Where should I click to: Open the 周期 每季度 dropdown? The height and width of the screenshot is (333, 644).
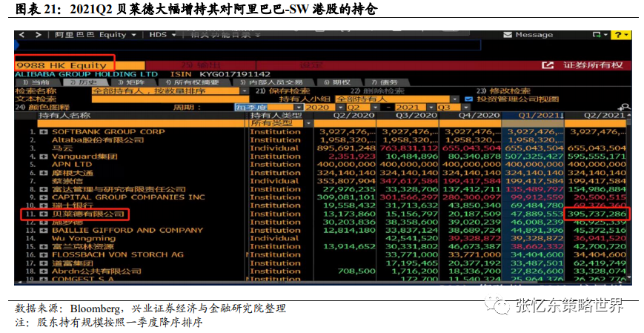coord(297,108)
